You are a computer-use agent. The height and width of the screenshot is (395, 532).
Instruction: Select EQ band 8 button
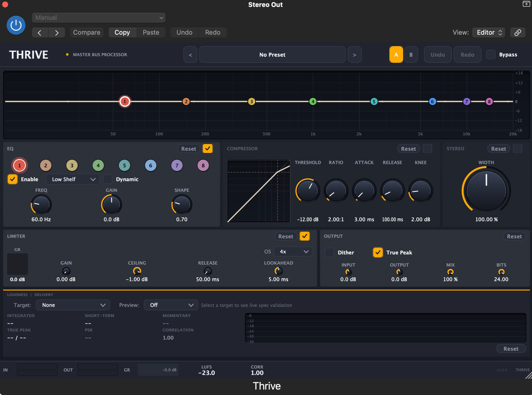tap(203, 165)
